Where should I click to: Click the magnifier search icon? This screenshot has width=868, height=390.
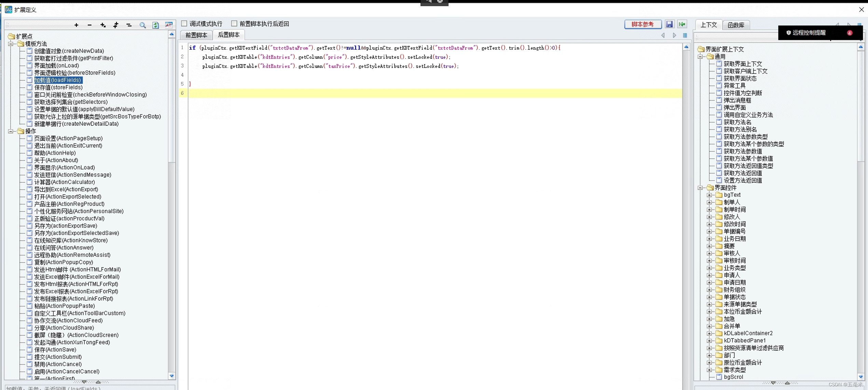142,25
